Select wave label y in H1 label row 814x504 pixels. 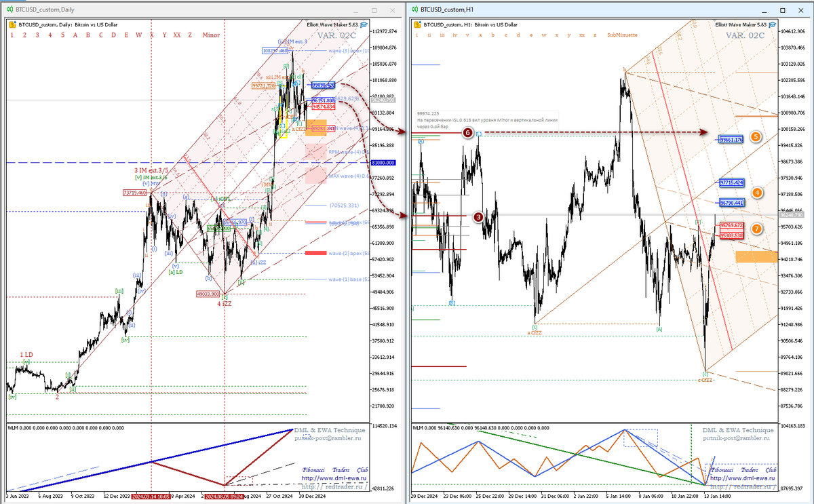pos(569,35)
